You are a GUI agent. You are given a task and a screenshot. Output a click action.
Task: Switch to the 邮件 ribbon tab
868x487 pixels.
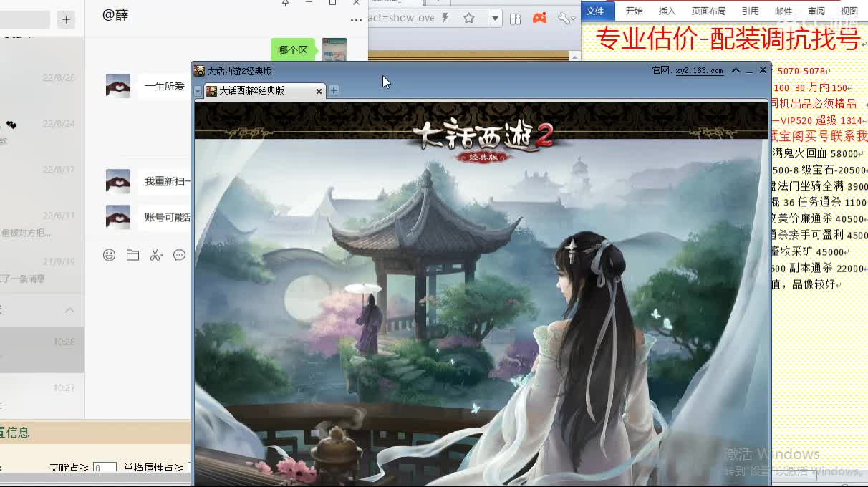[783, 11]
